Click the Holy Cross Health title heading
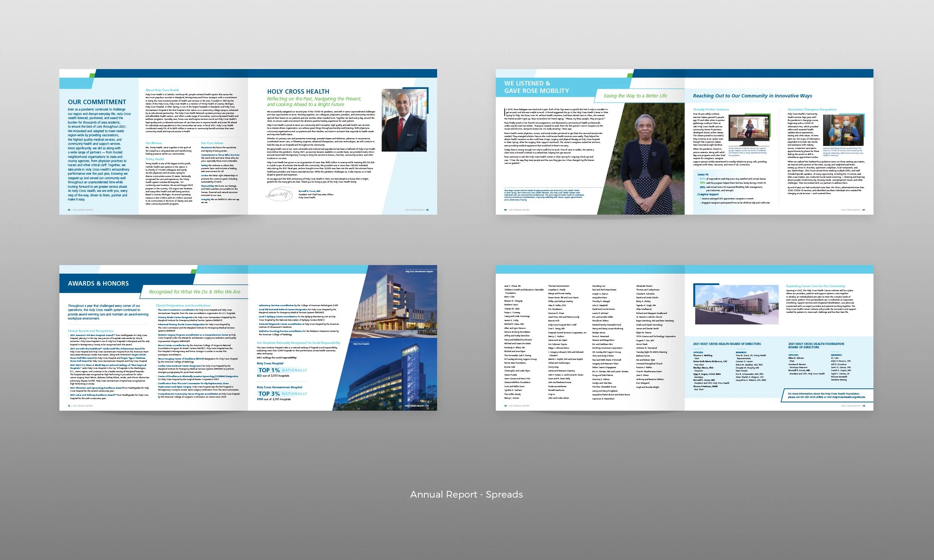This screenshot has height=560, width=934. pyautogui.click(x=298, y=92)
